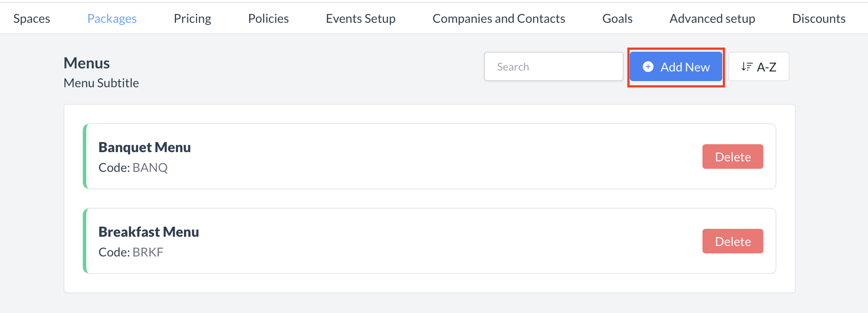
Task: Click the BANQ code text
Action: click(x=150, y=167)
